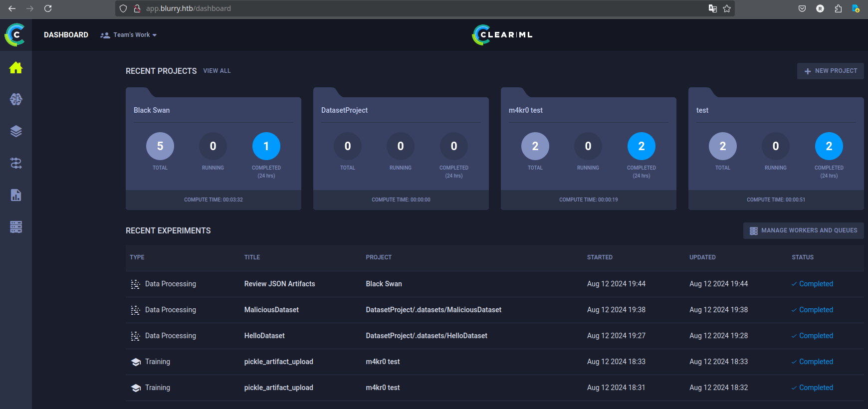Open the Reports icon in sidebar
Screen dimensions: 868x409
click(x=16, y=195)
